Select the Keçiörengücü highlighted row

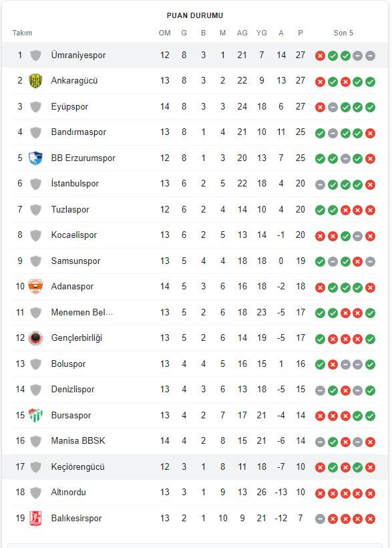point(195,467)
